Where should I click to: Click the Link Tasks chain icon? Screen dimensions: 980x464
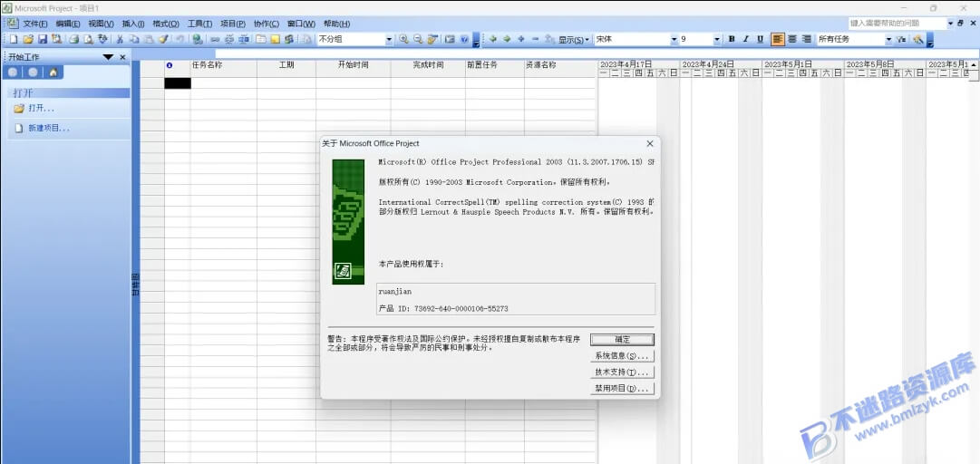[214, 39]
